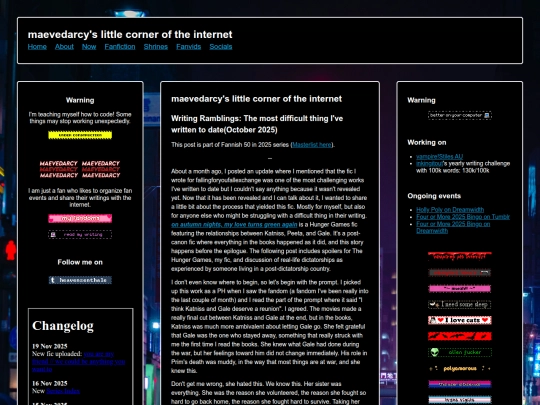The image size is (540, 405).
Task: Open the vampire!Stiles AU link
Action: pos(439,156)
